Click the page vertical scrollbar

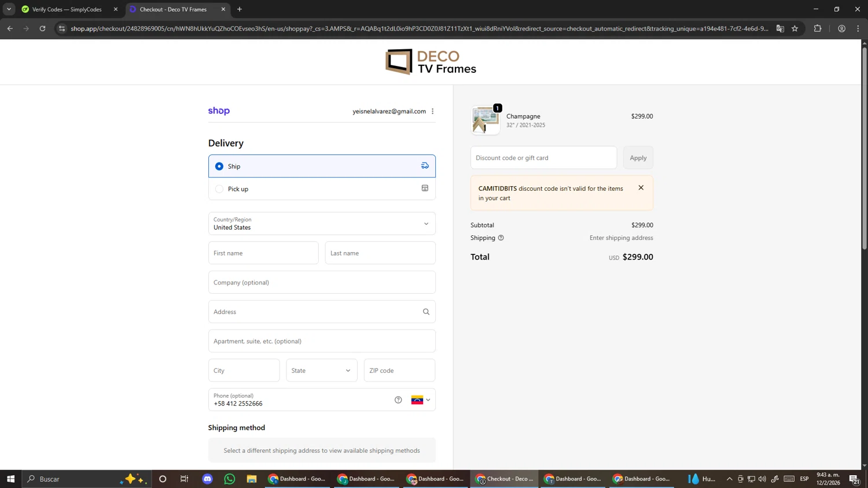(865, 147)
